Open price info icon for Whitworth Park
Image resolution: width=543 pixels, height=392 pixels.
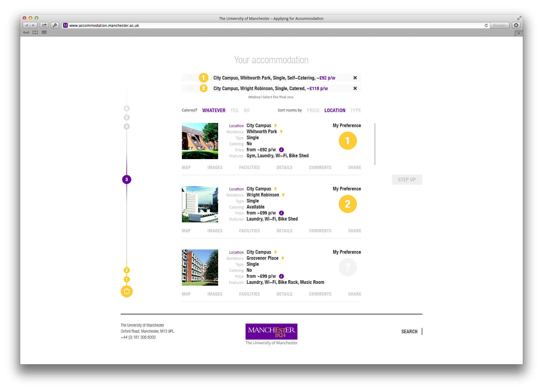click(281, 150)
